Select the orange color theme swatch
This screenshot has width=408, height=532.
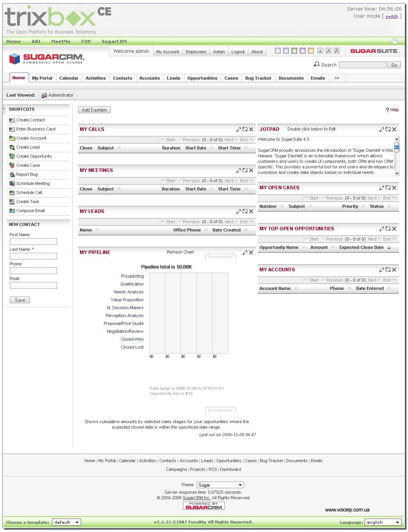coord(311,51)
